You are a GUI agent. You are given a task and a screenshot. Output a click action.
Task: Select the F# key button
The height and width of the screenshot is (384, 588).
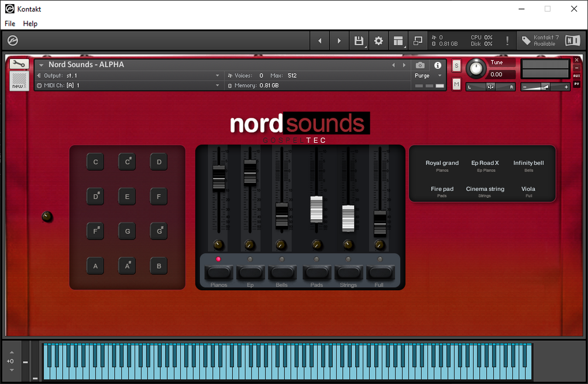pyautogui.click(x=95, y=231)
